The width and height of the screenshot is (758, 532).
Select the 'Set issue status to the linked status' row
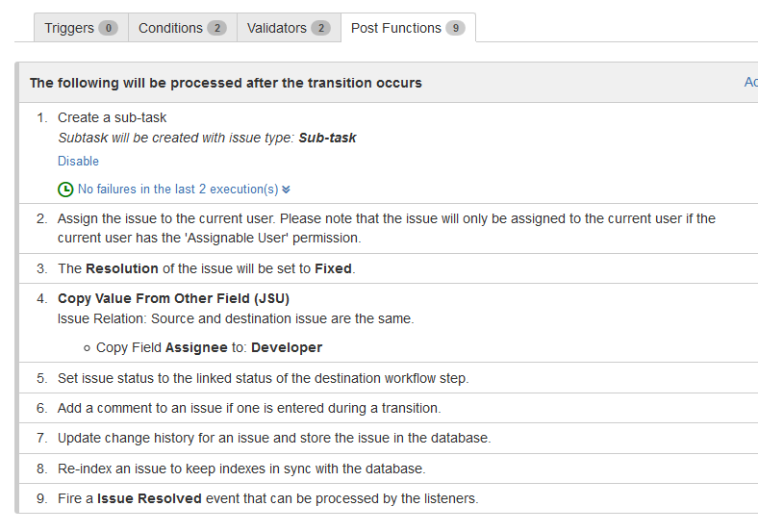pyautogui.click(x=389, y=378)
